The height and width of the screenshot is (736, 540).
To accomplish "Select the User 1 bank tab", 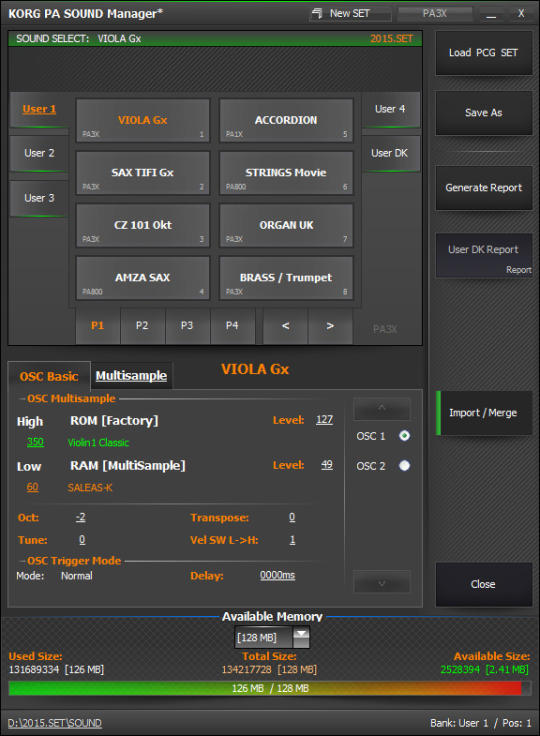I will tap(39, 109).
